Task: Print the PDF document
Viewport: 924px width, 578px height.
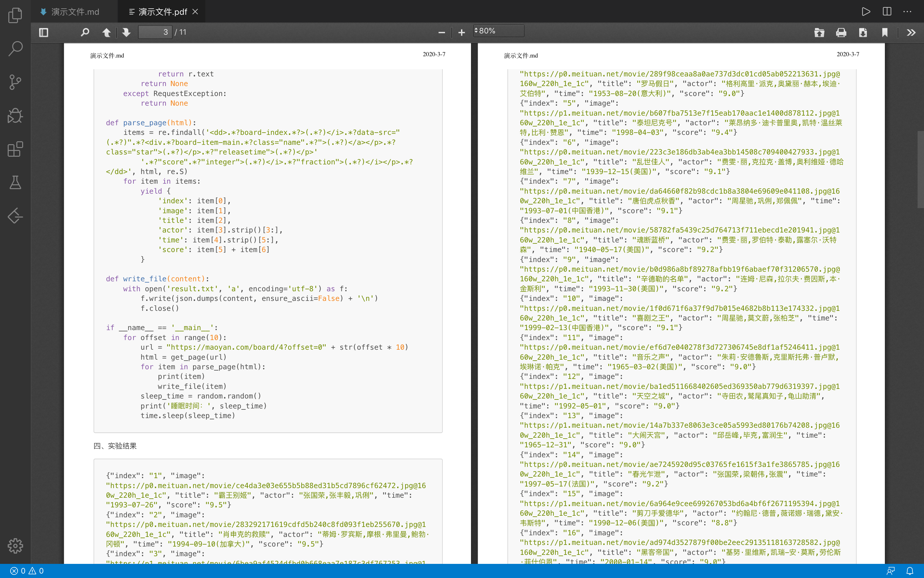Action: click(841, 32)
